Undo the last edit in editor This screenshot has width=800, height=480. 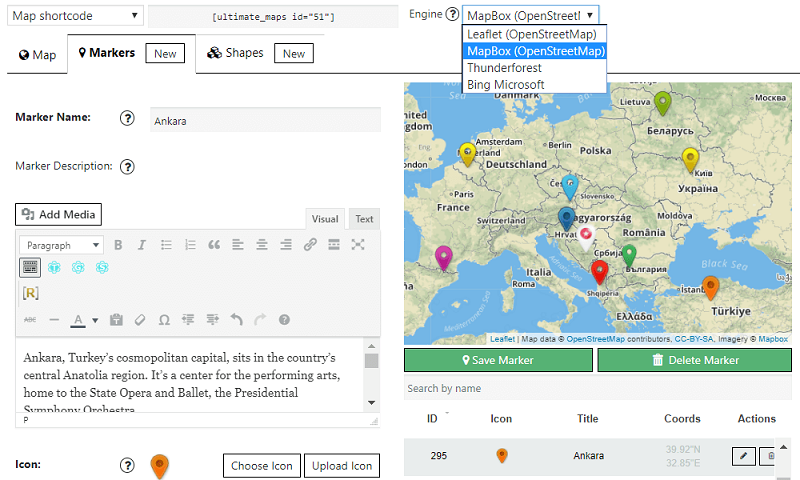236,320
